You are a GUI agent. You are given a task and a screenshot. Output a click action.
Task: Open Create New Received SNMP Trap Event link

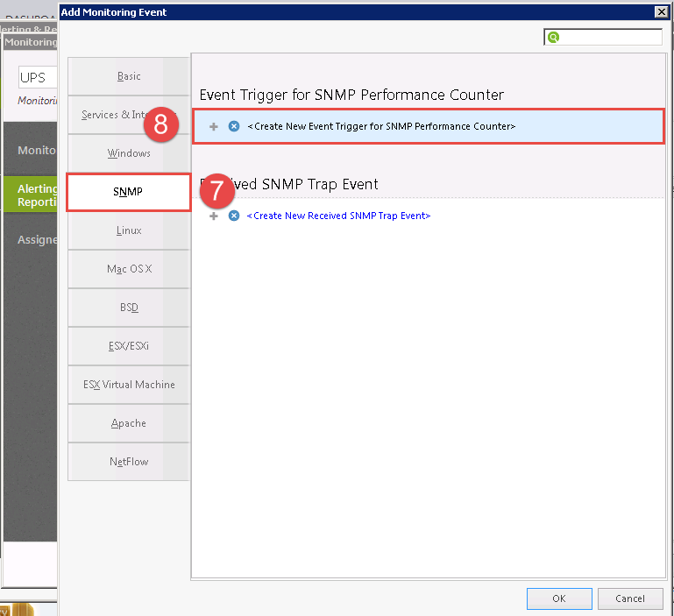338,216
